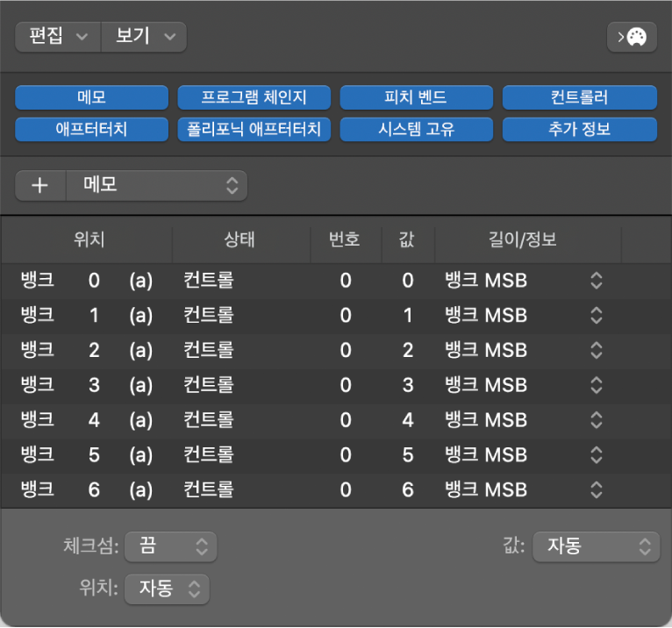Image resolution: width=672 pixels, height=628 pixels.
Task: Open 뱅크 MSB pop-up in 뱅크 2 row
Action: tap(597, 351)
